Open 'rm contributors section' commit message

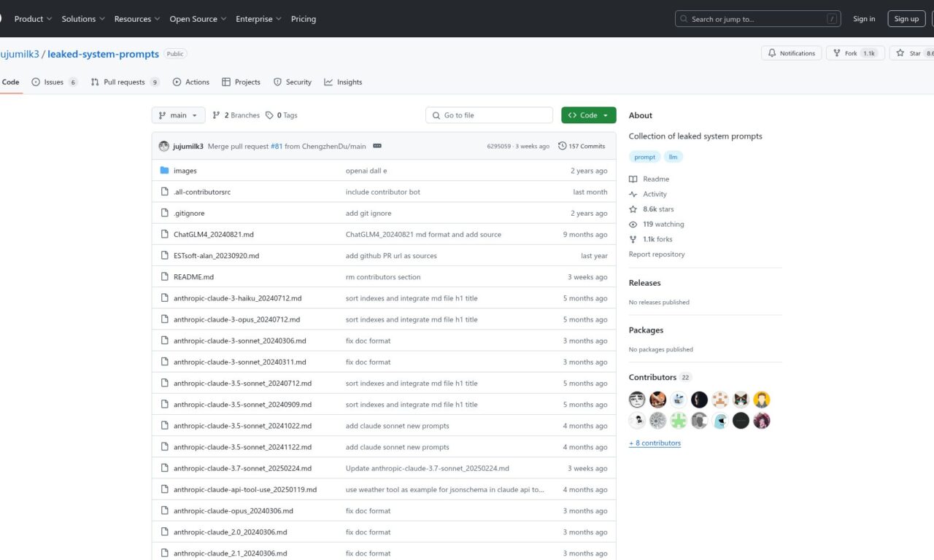tap(383, 277)
